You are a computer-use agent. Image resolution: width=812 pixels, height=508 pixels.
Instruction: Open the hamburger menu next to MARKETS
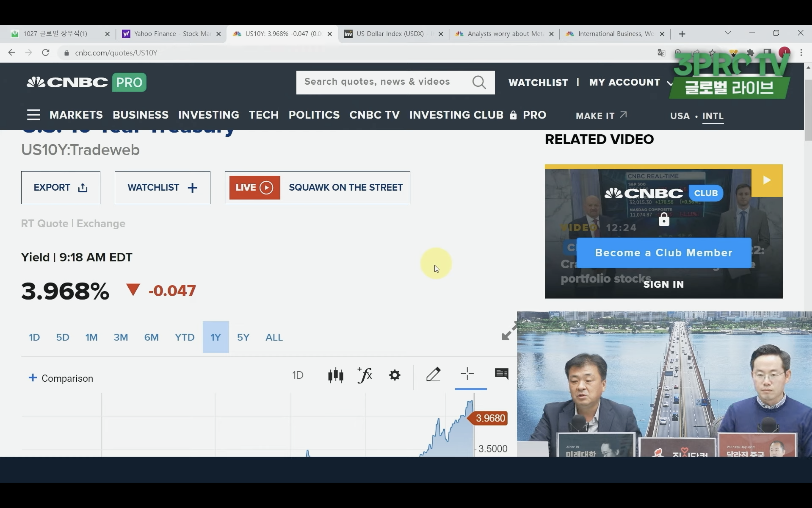34,115
